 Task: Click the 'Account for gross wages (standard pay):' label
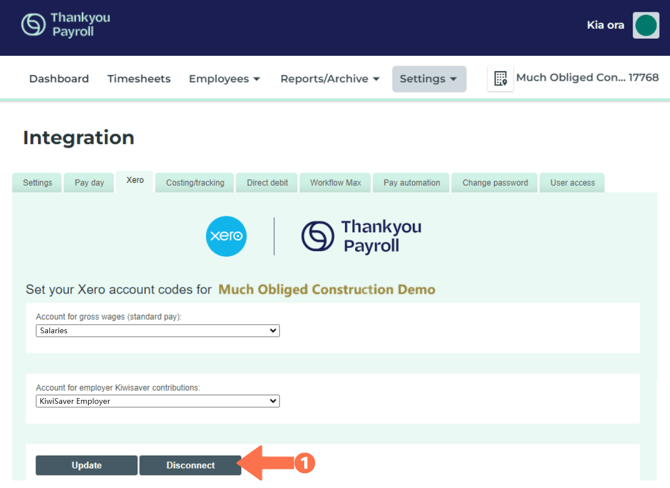point(109,317)
